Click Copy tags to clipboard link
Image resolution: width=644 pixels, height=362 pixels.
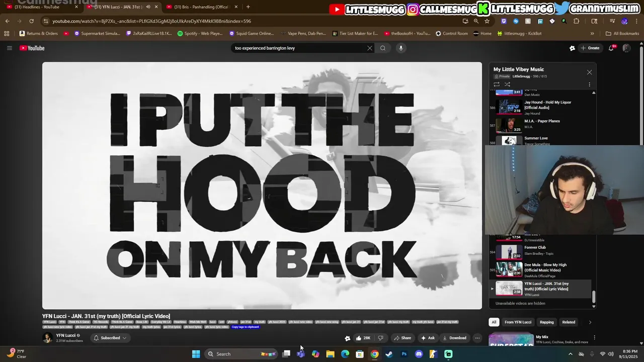(245, 327)
